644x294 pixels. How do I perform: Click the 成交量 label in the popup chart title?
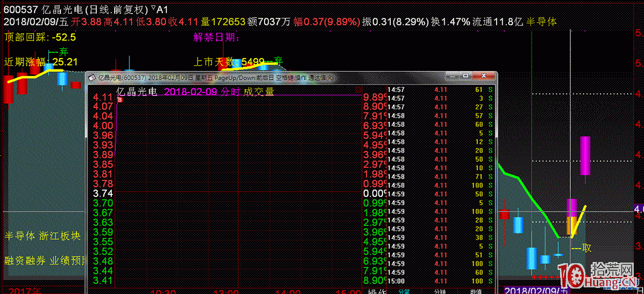point(259,92)
